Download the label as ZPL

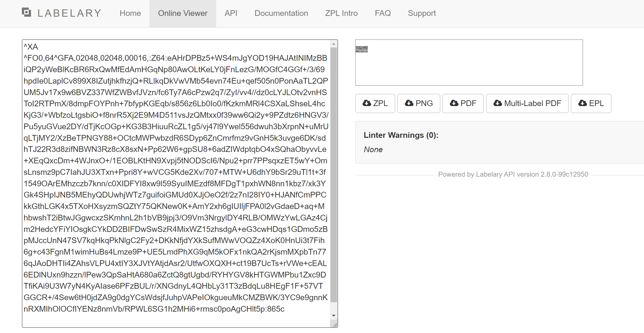coord(375,103)
